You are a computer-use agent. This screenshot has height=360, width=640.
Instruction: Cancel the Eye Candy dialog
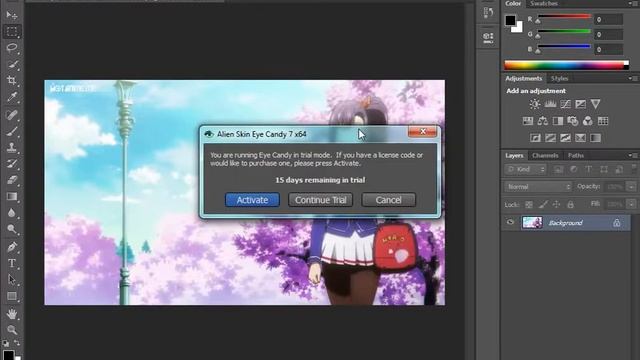click(x=389, y=200)
